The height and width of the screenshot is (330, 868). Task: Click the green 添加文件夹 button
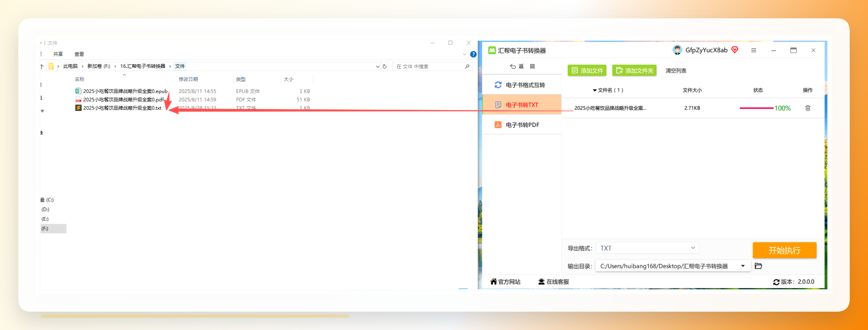(635, 70)
